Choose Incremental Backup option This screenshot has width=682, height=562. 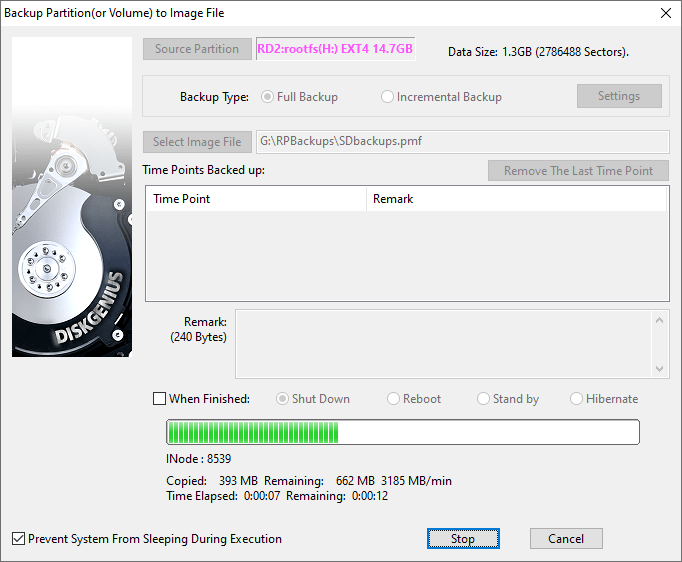pos(388,97)
